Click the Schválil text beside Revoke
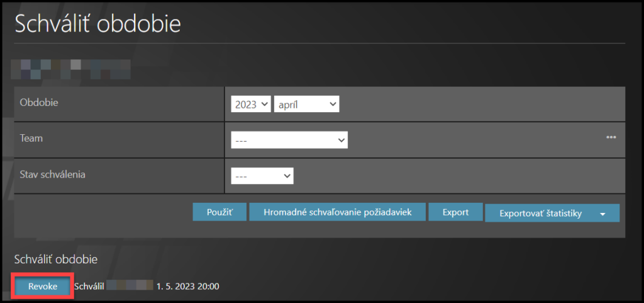 coord(89,287)
